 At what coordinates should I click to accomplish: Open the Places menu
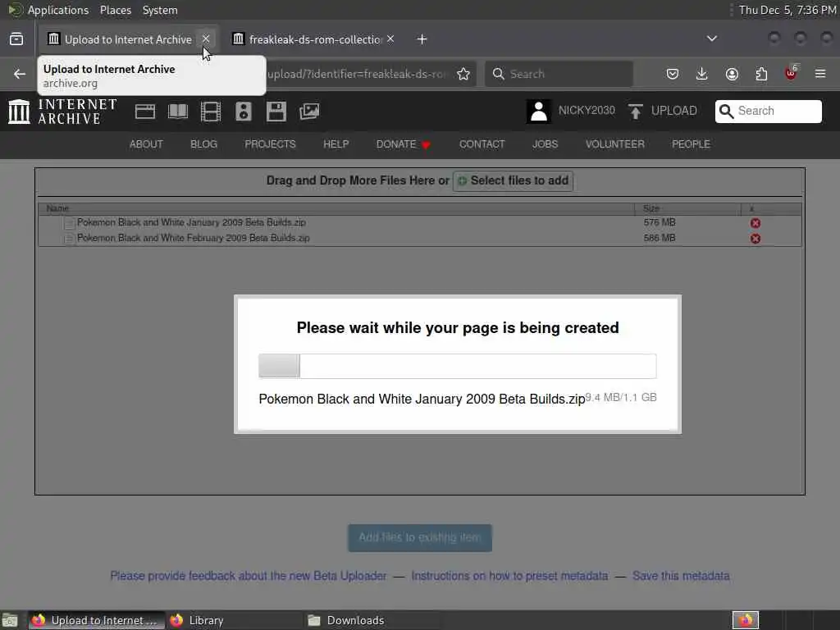[x=116, y=10]
